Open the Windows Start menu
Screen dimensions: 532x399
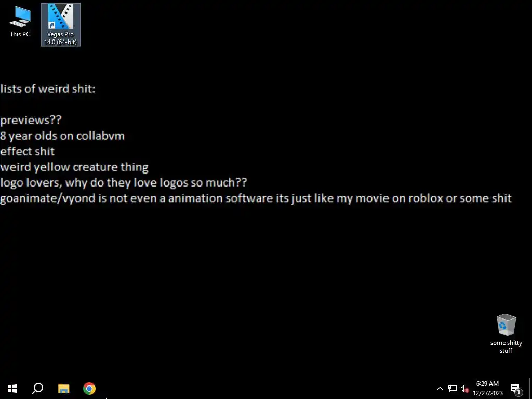pos(12,389)
